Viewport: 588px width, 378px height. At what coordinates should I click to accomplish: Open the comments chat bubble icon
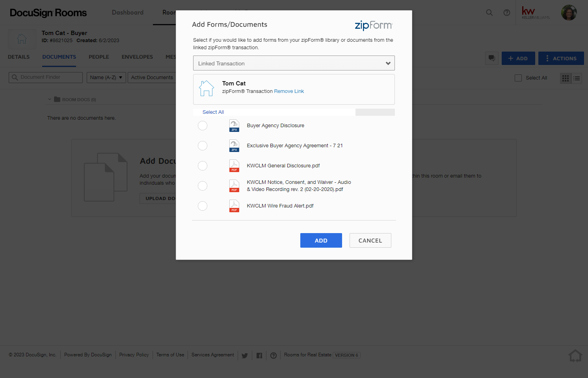492,58
